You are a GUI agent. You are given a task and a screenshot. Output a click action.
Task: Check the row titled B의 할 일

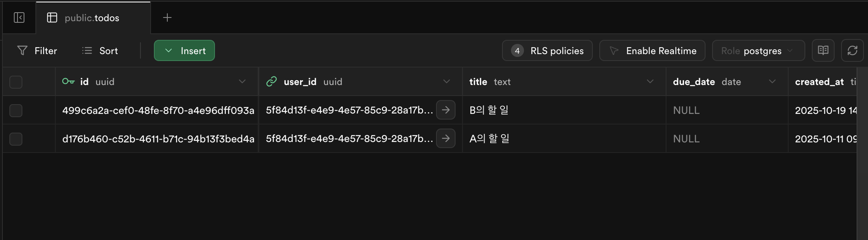tap(16, 110)
